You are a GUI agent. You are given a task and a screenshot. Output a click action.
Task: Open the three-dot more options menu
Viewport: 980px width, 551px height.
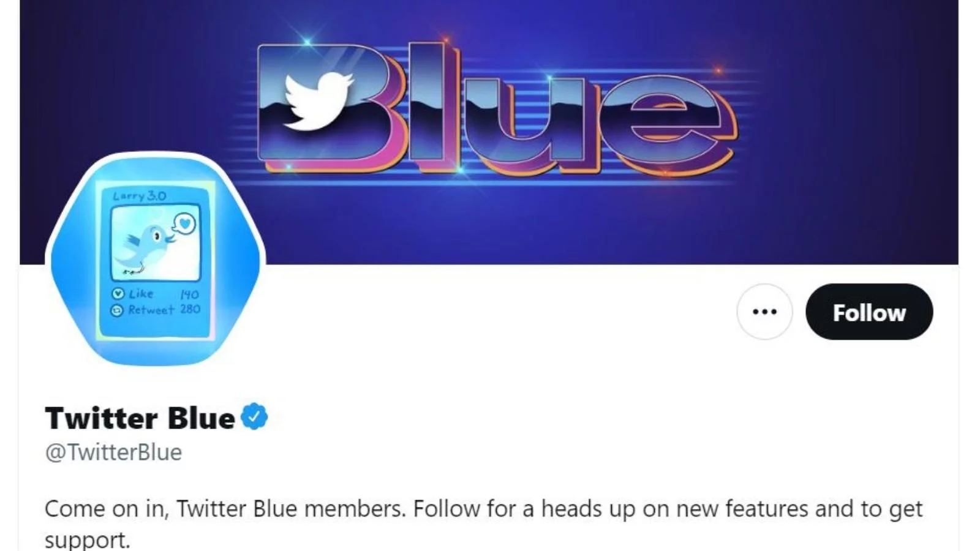[764, 312]
